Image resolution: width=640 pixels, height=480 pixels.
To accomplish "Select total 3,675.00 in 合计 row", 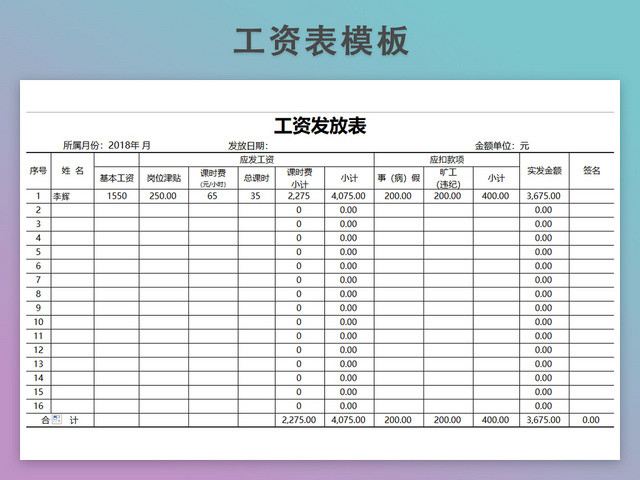I will [x=543, y=420].
